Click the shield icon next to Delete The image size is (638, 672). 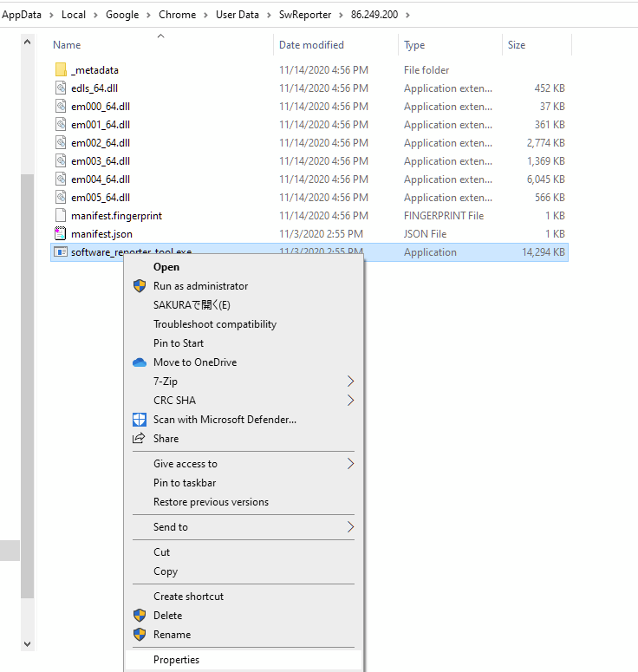(x=140, y=616)
